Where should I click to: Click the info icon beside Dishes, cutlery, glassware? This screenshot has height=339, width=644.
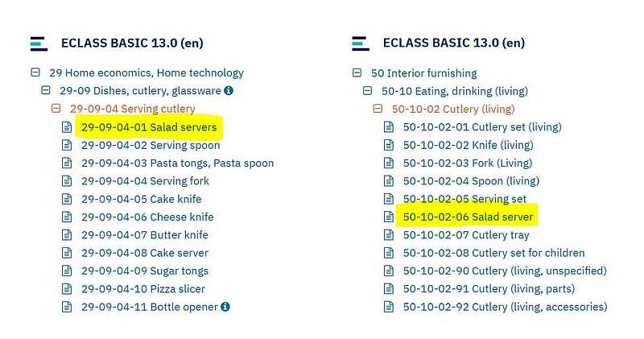point(229,91)
